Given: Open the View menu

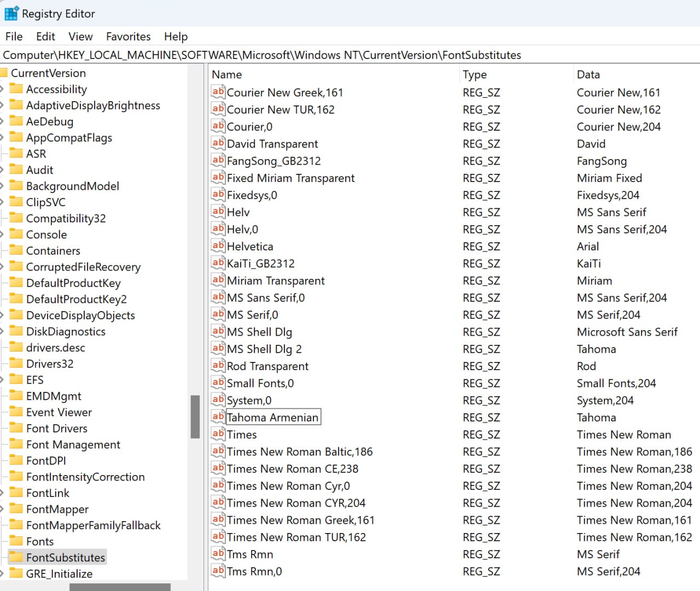Looking at the screenshot, I should [80, 37].
